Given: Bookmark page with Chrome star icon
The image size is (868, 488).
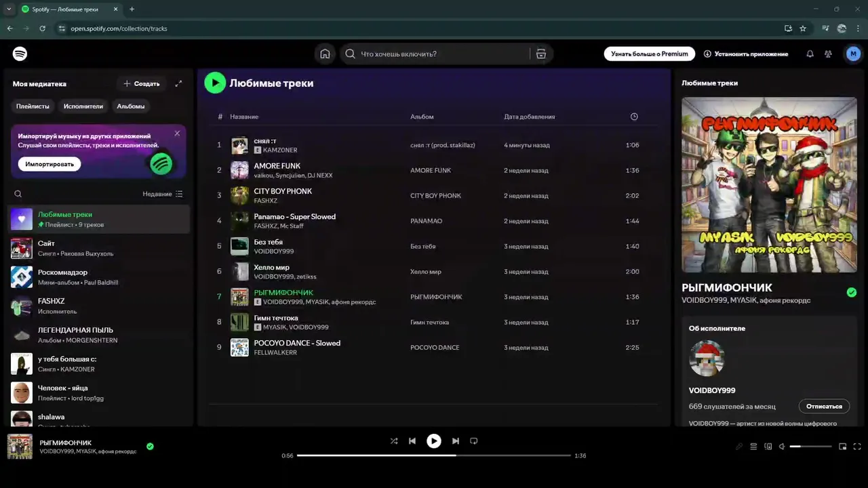Looking at the screenshot, I should click(x=803, y=28).
